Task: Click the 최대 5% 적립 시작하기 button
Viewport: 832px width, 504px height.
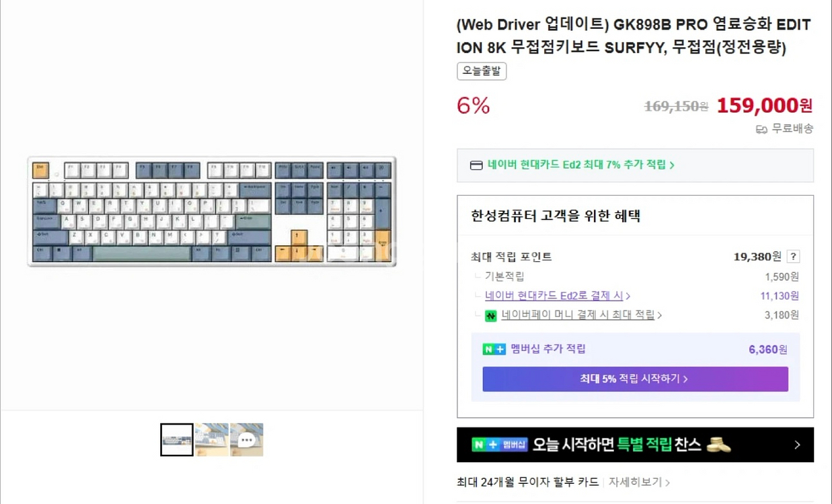Action: (x=635, y=378)
